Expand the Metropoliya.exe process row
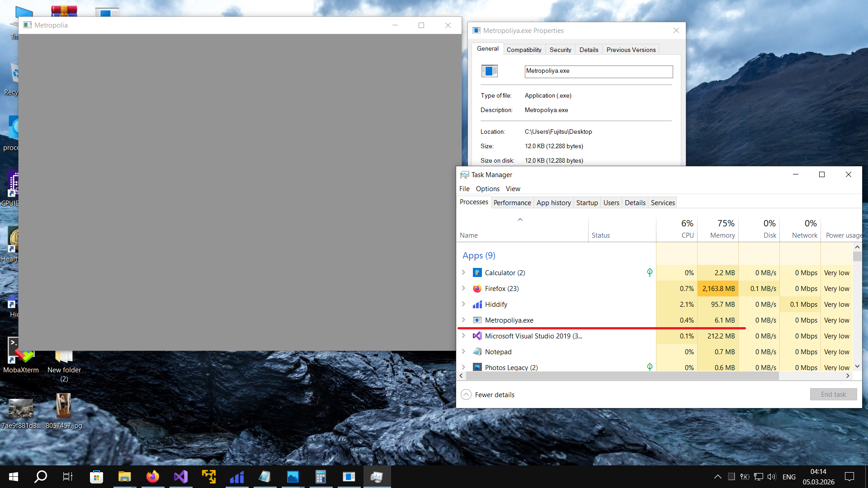868x488 pixels. (463, 320)
